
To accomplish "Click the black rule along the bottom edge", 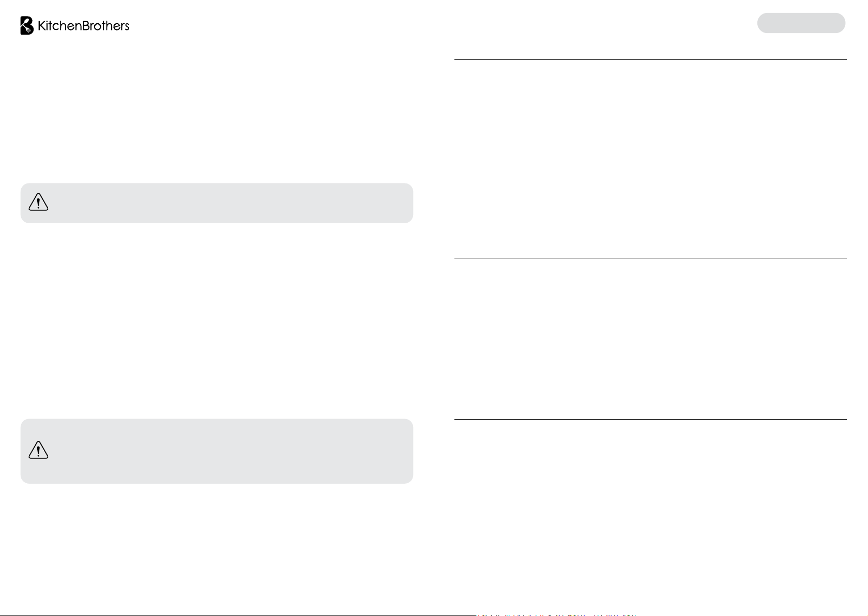I will tap(238, 615).
